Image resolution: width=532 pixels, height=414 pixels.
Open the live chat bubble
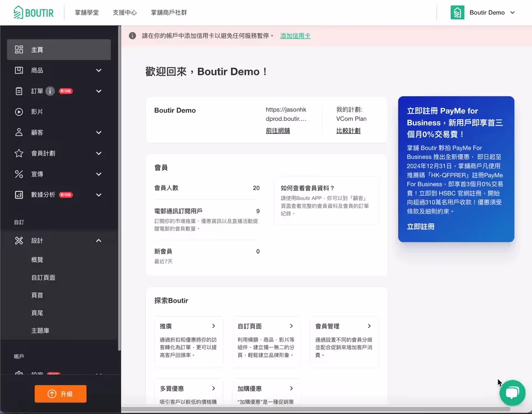512,392
